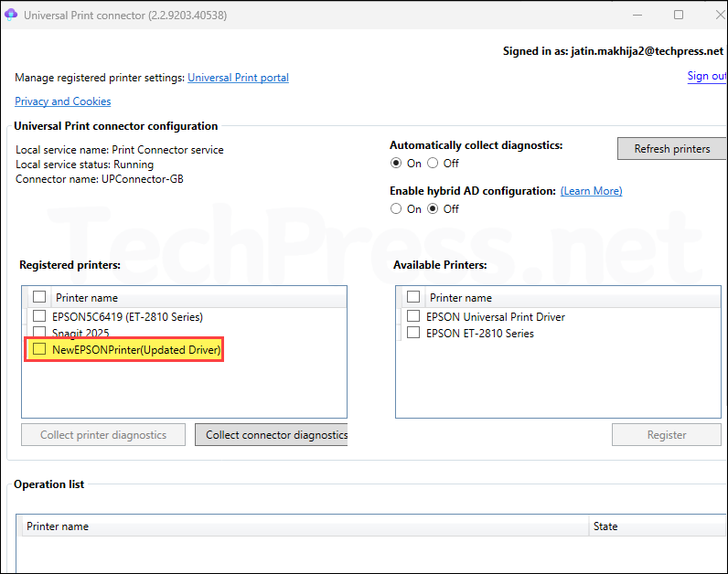Click Printer name header in Available Printers
Image resolution: width=728 pixels, height=574 pixels.
[x=461, y=298]
